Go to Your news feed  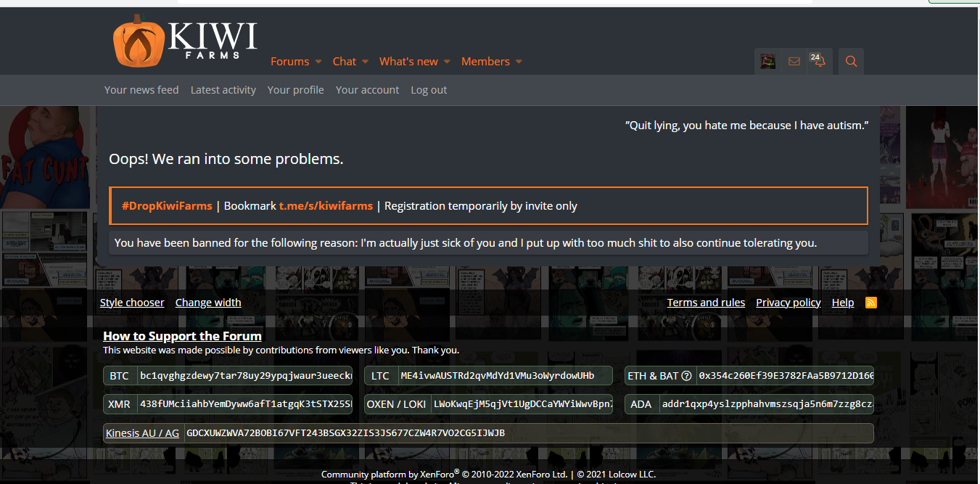pyautogui.click(x=141, y=90)
